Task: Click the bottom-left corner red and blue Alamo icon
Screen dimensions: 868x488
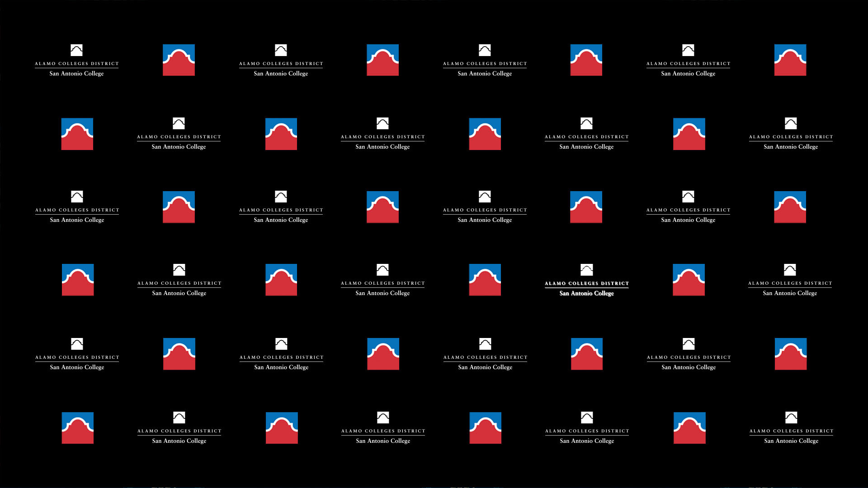Action: tap(78, 427)
